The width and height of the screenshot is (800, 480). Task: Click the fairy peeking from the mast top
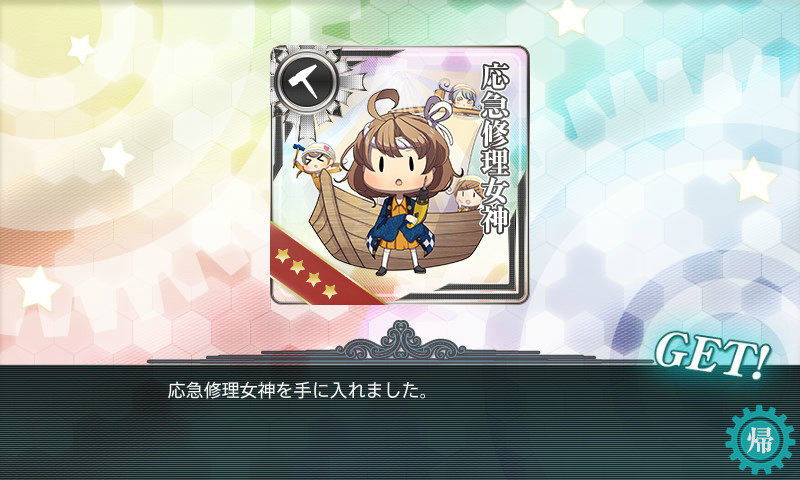point(460,94)
